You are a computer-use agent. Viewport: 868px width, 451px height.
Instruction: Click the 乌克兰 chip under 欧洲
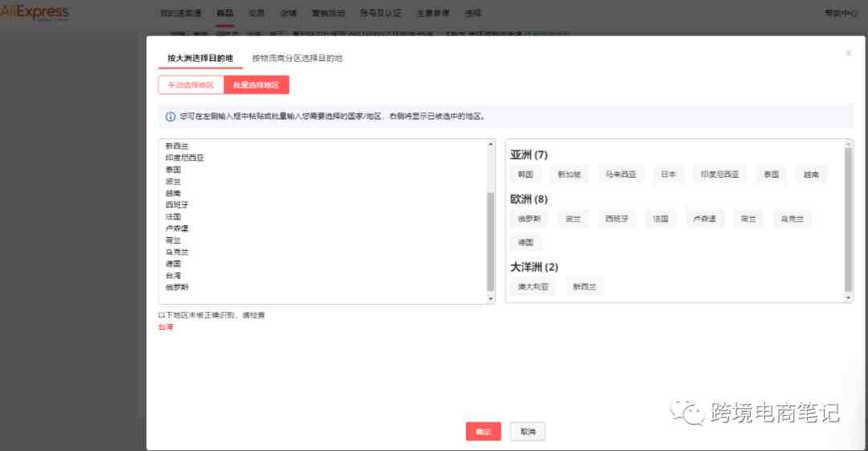point(792,219)
